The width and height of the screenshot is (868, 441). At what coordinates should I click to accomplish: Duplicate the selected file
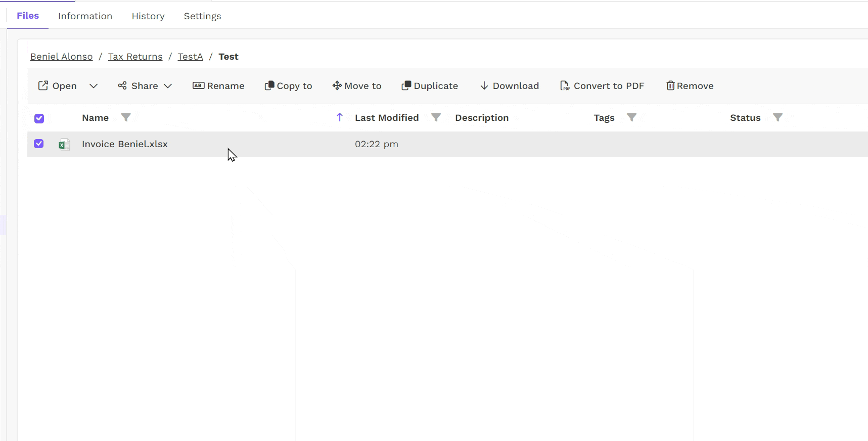(429, 86)
